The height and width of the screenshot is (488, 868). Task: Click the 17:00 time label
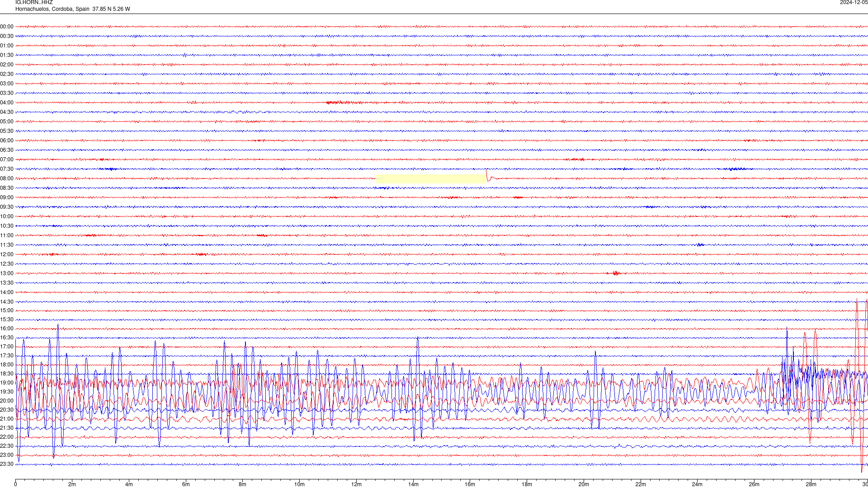click(x=7, y=347)
